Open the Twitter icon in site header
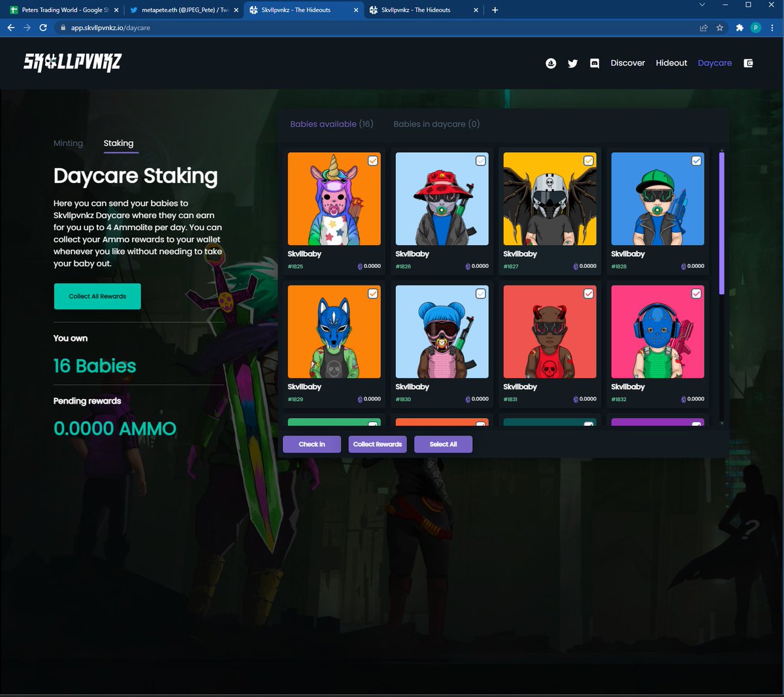 tap(572, 63)
